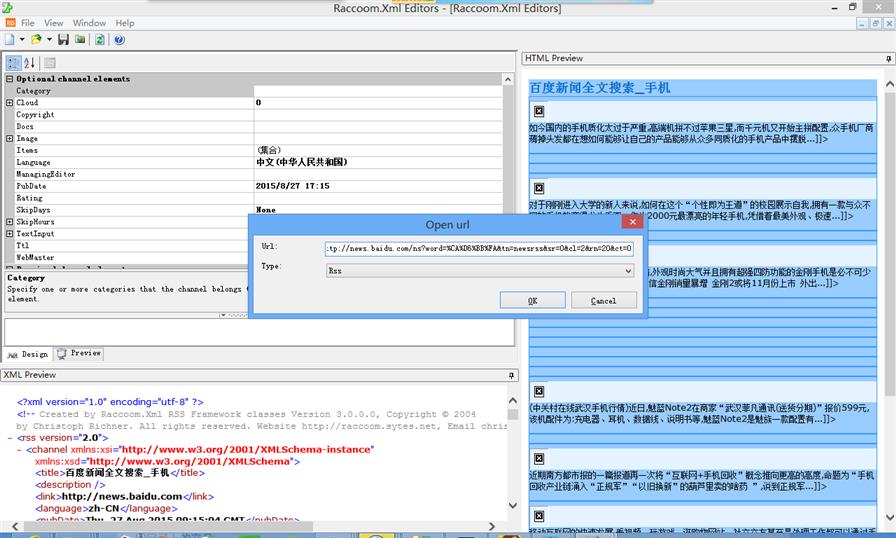Click the XML Preview vertical scroll up arrow

click(x=513, y=401)
